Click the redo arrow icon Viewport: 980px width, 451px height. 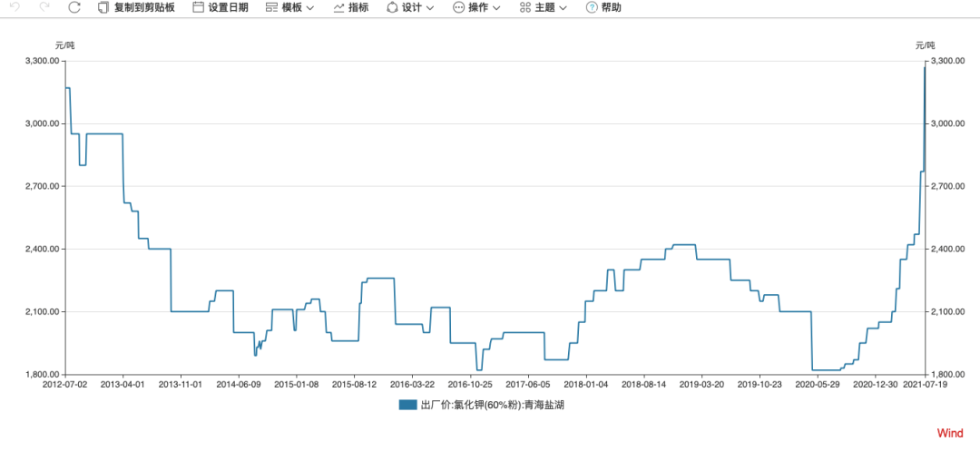[x=44, y=7]
